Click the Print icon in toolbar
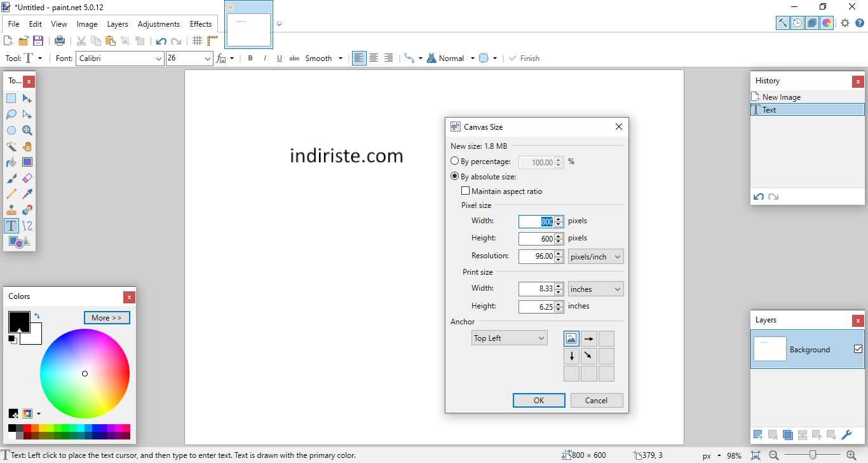The width and height of the screenshot is (868, 463). pos(60,41)
